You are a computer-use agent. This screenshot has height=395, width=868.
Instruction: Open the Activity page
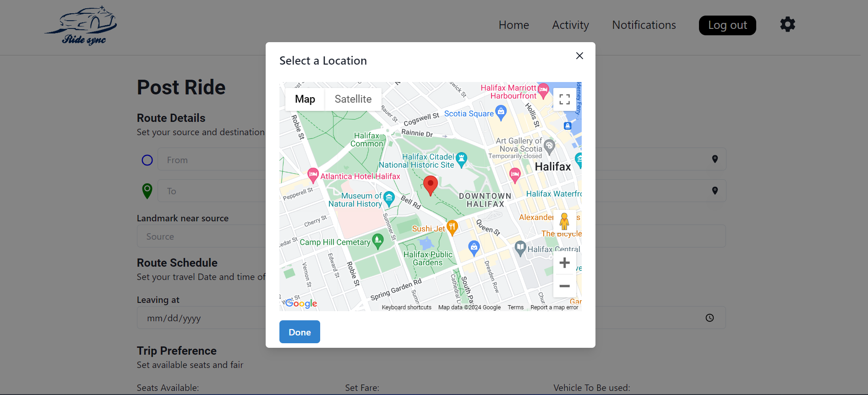point(570,25)
